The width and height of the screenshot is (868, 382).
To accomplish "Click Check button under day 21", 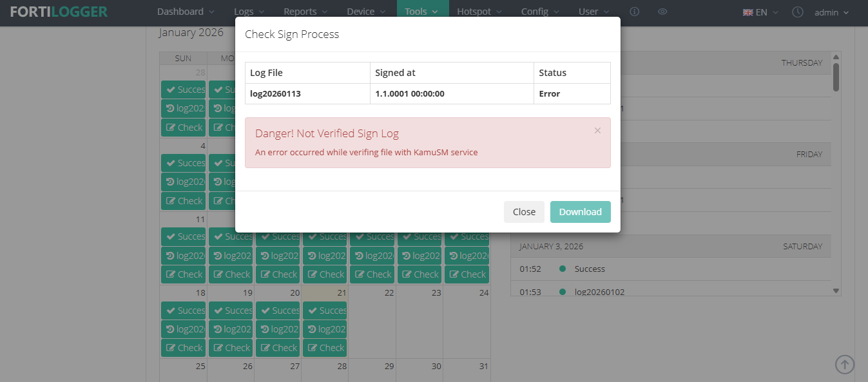I will pyautogui.click(x=325, y=348).
